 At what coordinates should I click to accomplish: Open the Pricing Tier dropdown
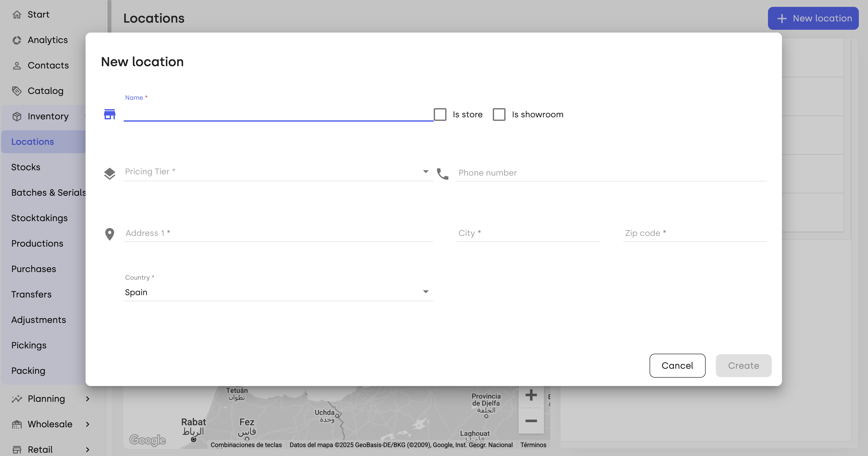point(278,172)
